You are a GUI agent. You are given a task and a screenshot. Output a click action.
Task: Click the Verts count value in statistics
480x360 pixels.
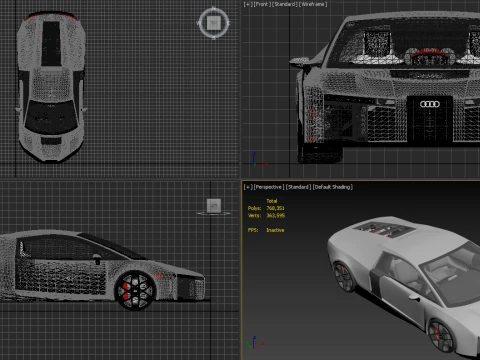coord(276,216)
